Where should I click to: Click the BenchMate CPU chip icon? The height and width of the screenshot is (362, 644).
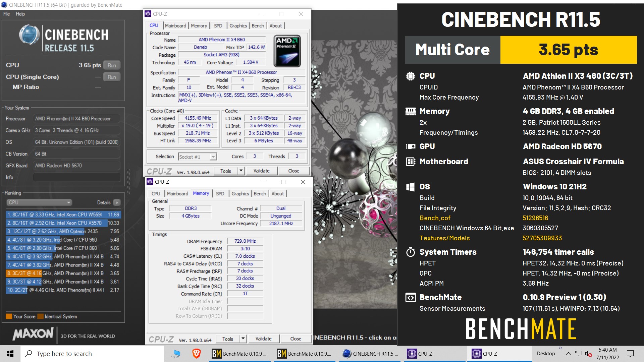[x=410, y=76]
